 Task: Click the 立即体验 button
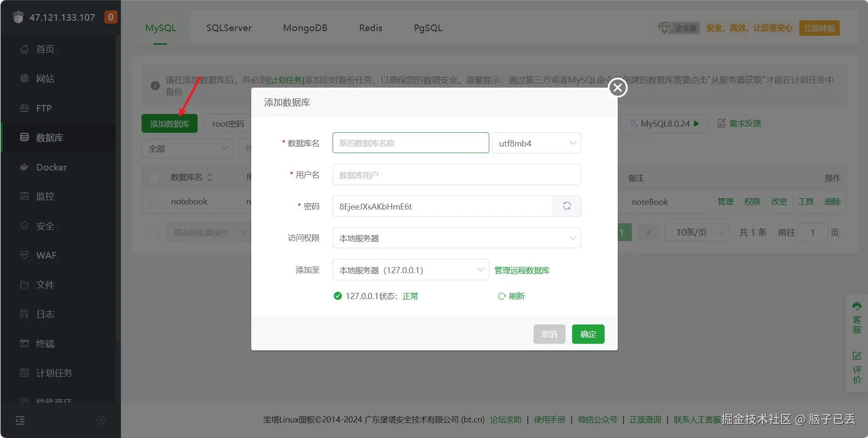(820, 28)
